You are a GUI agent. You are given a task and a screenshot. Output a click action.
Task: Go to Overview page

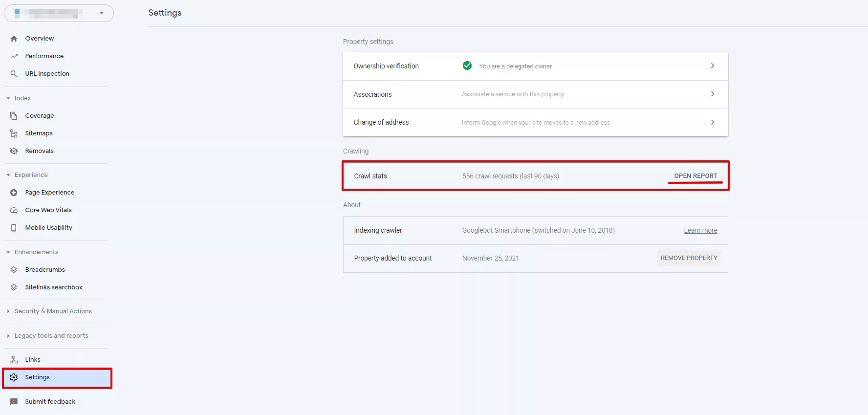(40, 39)
